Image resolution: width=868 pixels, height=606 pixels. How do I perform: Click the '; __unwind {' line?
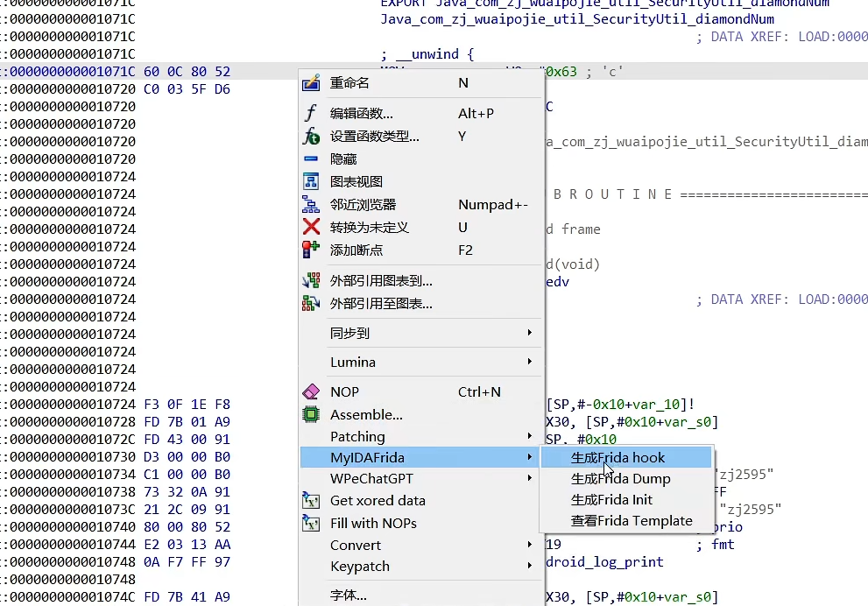pyautogui.click(x=427, y=54)
